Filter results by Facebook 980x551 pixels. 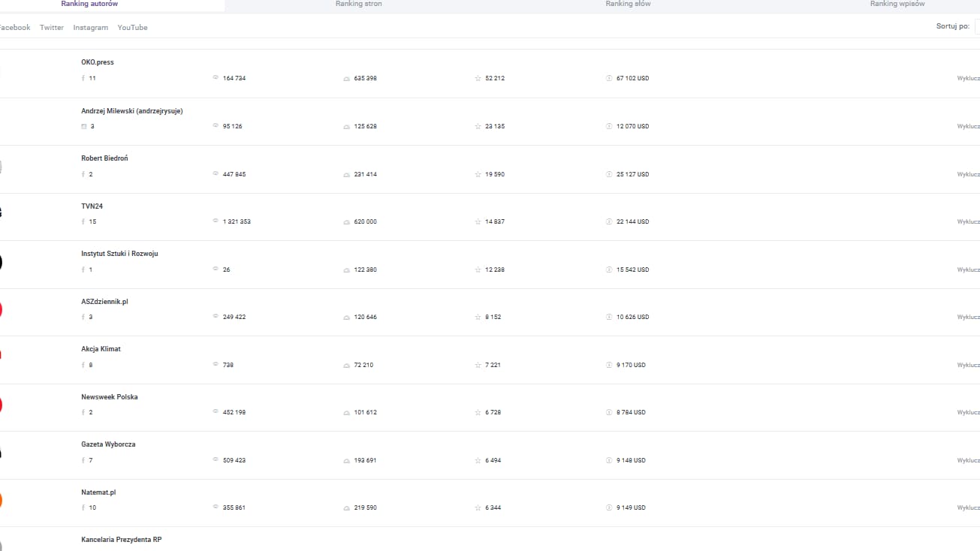coord(14,28)
